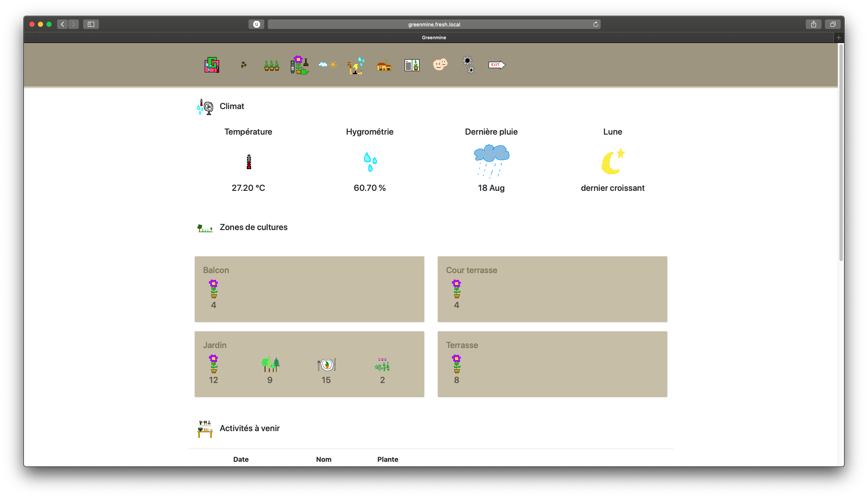Click the thermometer temperature icon
The height and width of the screenshot is (498, 868).
pyautogui.click(x=249, y=162)
